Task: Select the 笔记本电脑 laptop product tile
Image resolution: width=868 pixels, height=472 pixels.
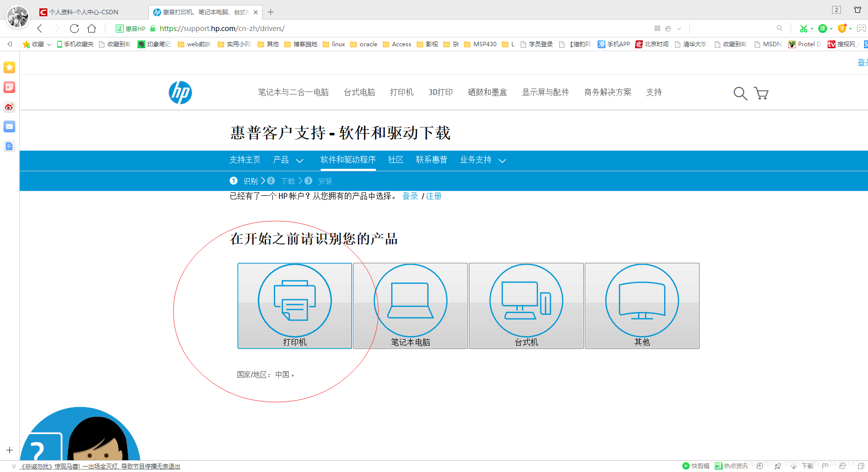Action: point(410,306)
